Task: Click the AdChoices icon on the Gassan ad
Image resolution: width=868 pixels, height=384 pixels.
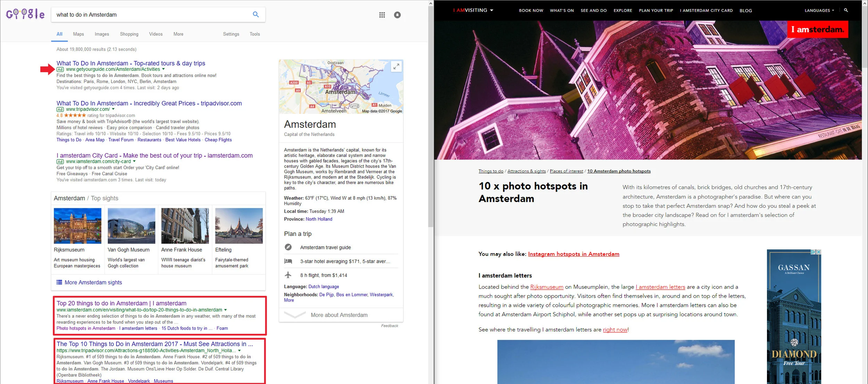Action: (813, 252)
